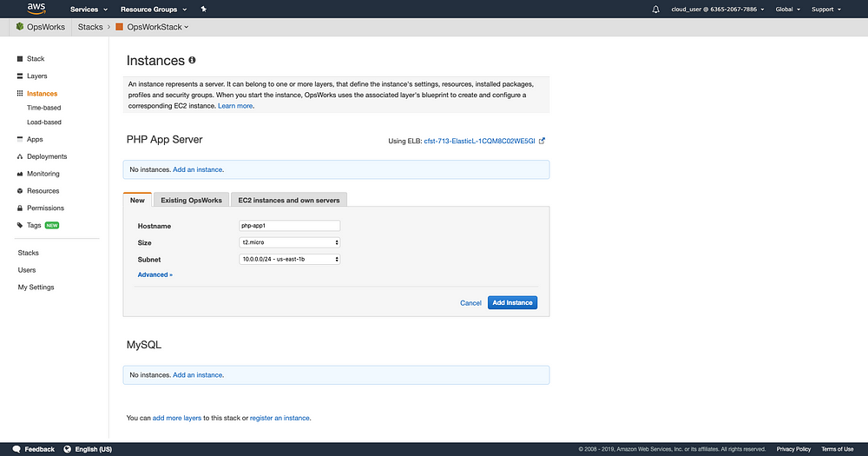Image resolution: width=868 pixels, height=456 pixels.
Task: Click the OpsWorks cube icon
Action: (20, 27)
